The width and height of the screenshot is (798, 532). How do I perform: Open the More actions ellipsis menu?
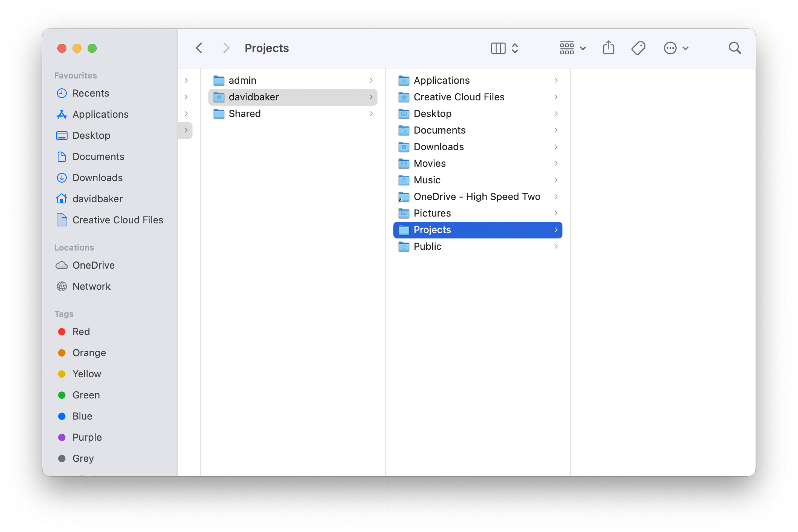(x=671, y=48)
